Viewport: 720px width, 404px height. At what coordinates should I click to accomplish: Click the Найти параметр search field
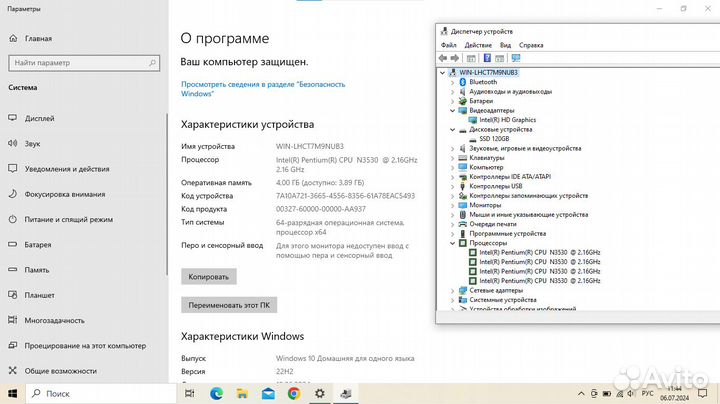pyautogui.click(x=84, y=63)
